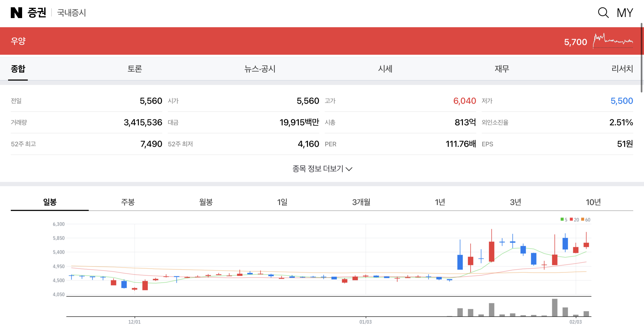Show the 10년 chart
Viewport: 644px width, 329px height.
(593, 202)
